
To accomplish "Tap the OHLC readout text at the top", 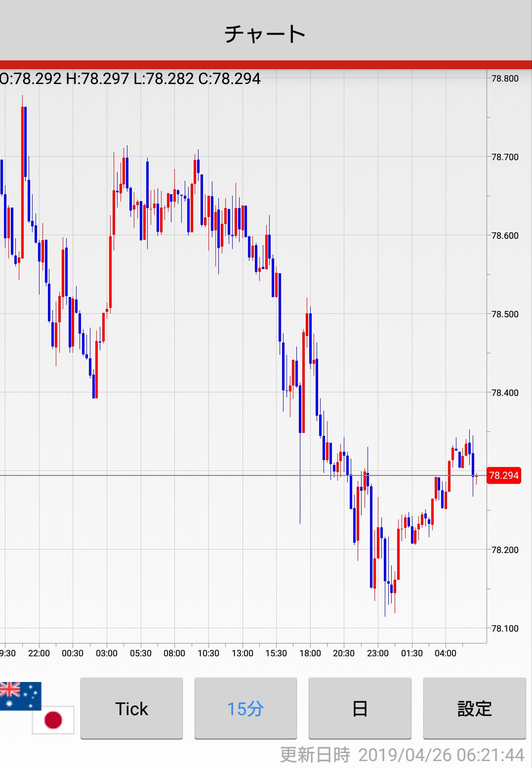I will coord(130,79).
